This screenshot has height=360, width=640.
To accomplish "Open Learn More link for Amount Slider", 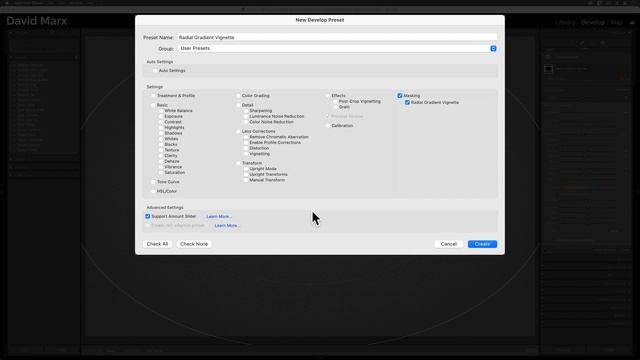I will 219,216.
